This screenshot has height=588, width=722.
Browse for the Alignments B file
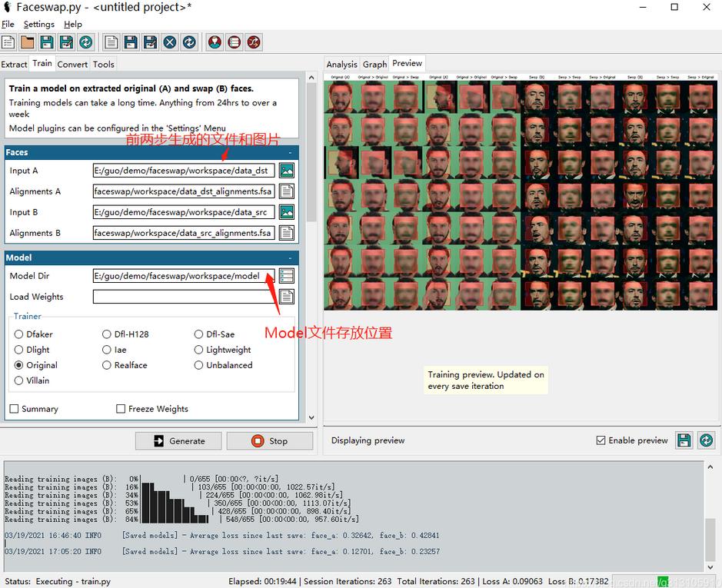[x=286, y=233]
